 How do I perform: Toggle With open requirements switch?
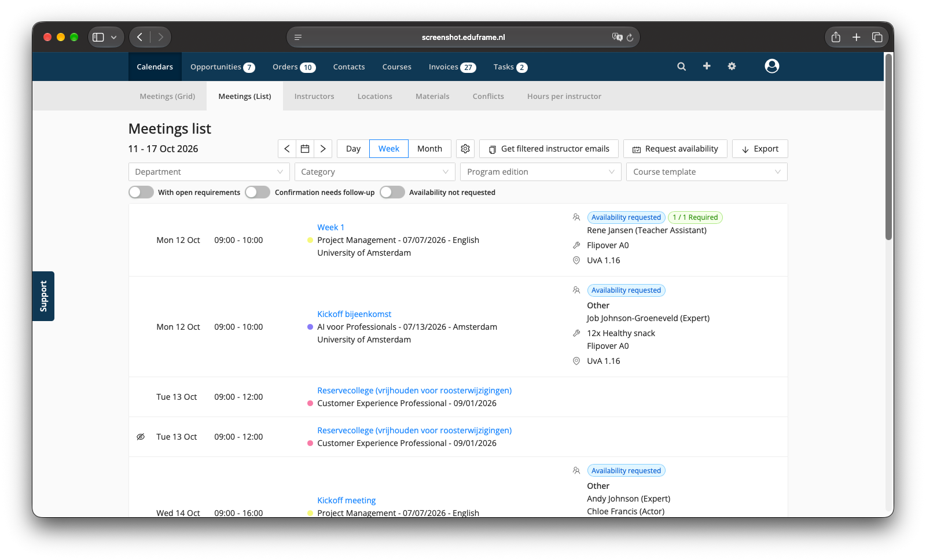pyautogui.click(x=141, y=192)
